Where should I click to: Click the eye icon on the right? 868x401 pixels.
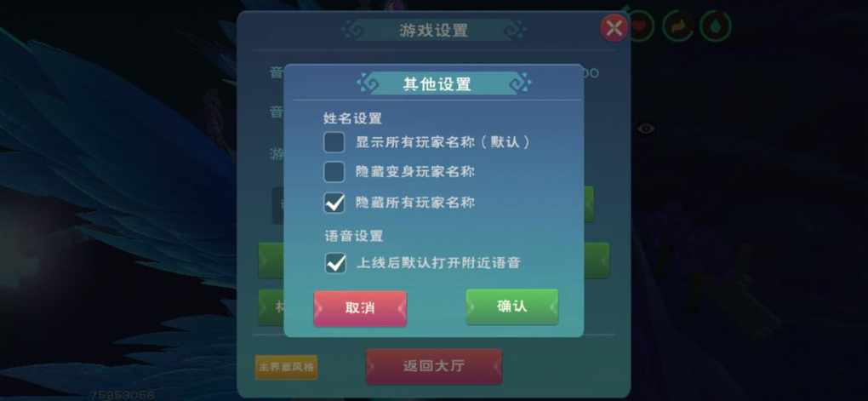[645, 129]
